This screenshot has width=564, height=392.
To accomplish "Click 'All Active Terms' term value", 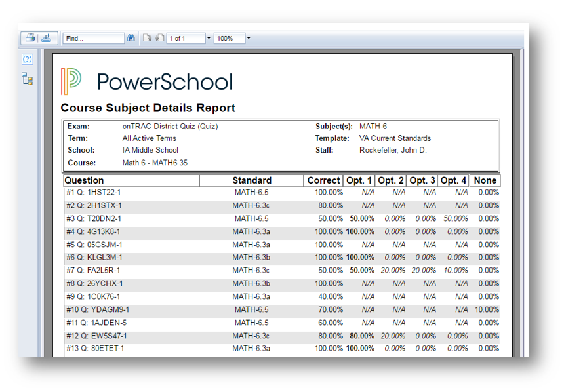I will tap(150, 138).
